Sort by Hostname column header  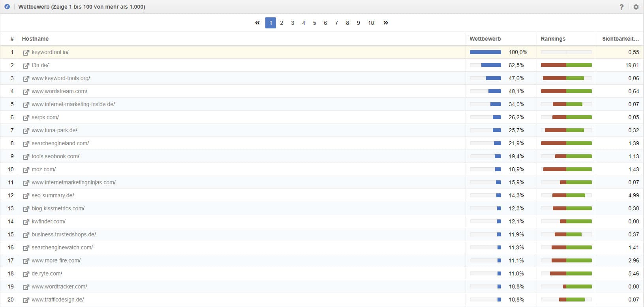pos(36,39)
